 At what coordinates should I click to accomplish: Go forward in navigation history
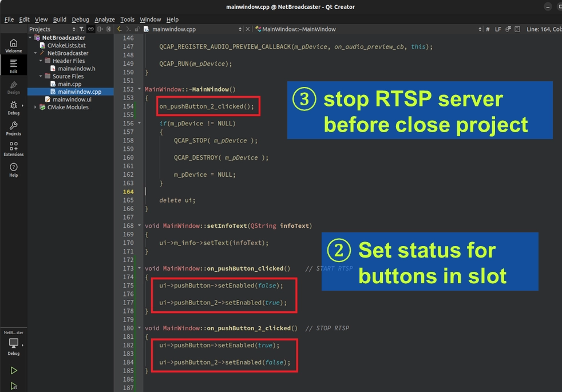point(128,29)
